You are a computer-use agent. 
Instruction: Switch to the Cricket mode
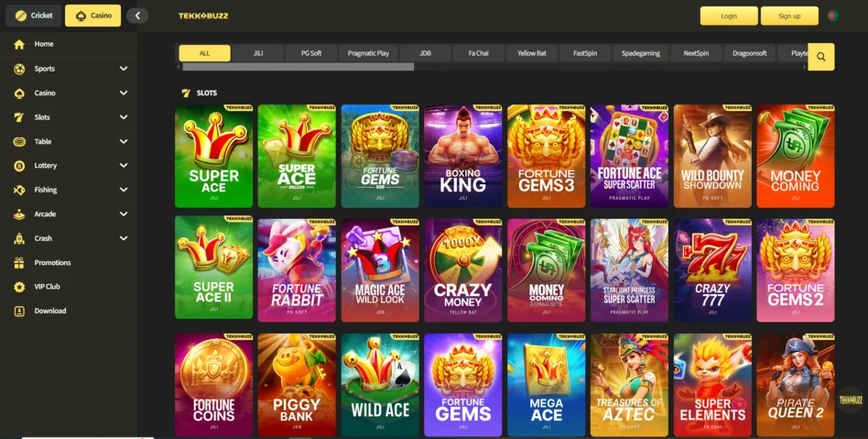[x=34, y=16]
